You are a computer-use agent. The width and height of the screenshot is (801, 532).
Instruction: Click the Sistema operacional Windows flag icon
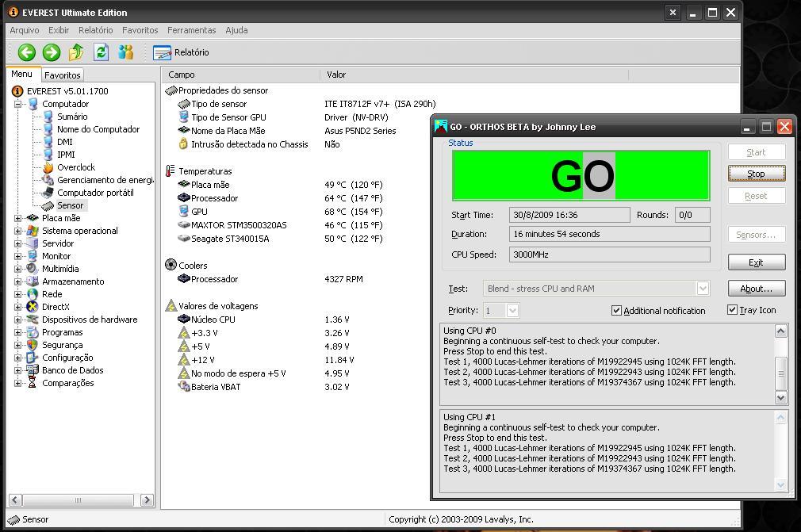[x=33, y=231]
